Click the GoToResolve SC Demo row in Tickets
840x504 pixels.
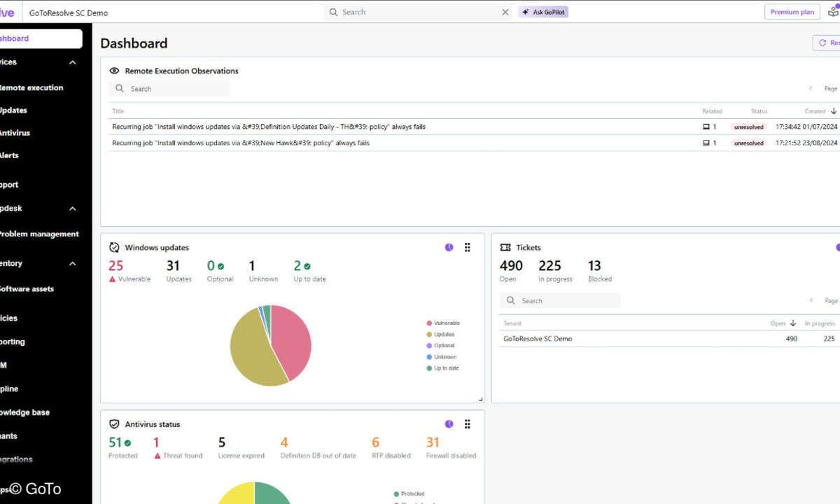click(669, 339)
